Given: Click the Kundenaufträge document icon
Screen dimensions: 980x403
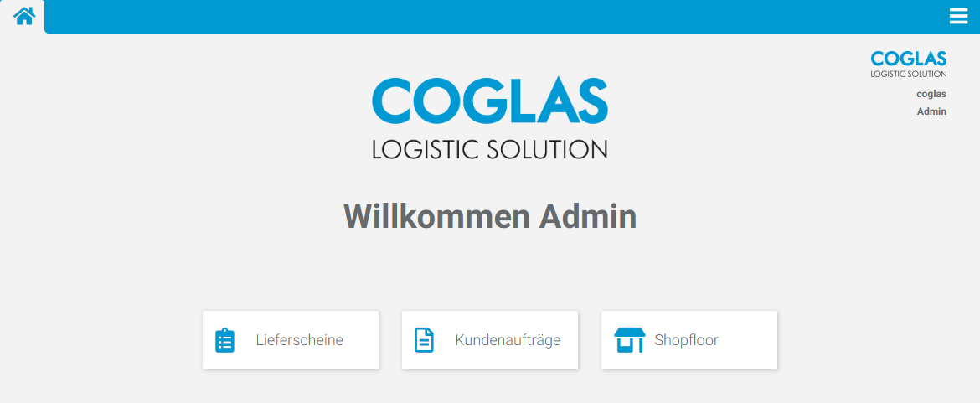Looking at the screenshot, I should (424, 340).
